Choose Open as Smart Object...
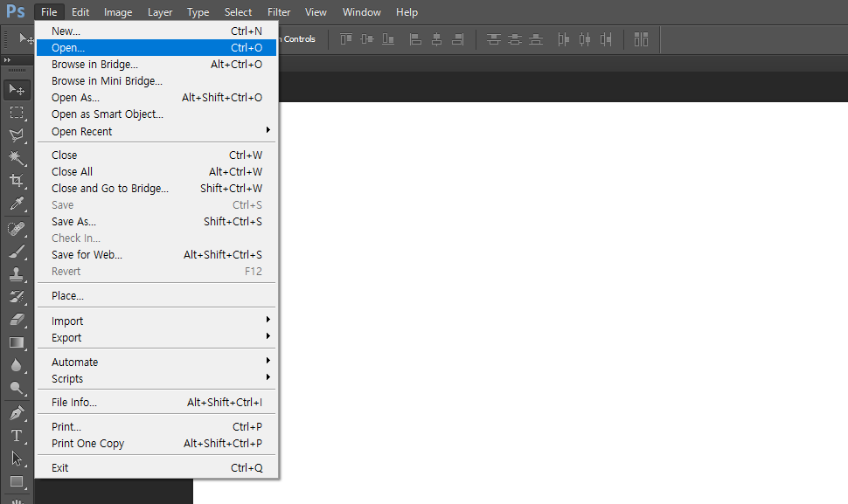 156,114
